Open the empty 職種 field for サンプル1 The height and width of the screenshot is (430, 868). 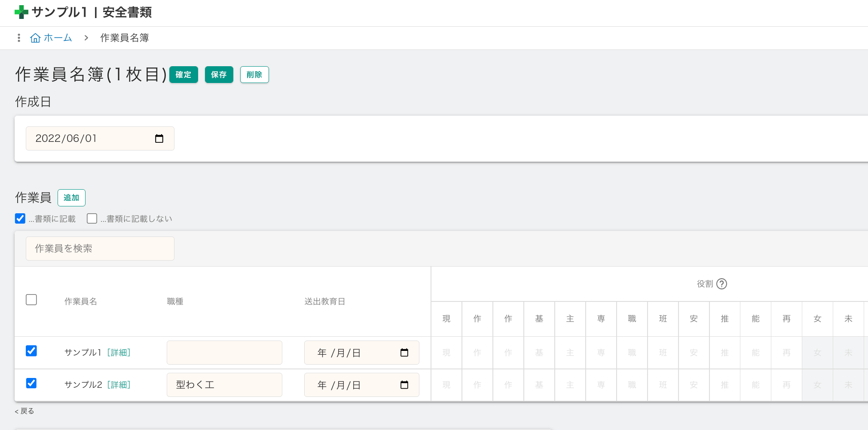[224, 353]
